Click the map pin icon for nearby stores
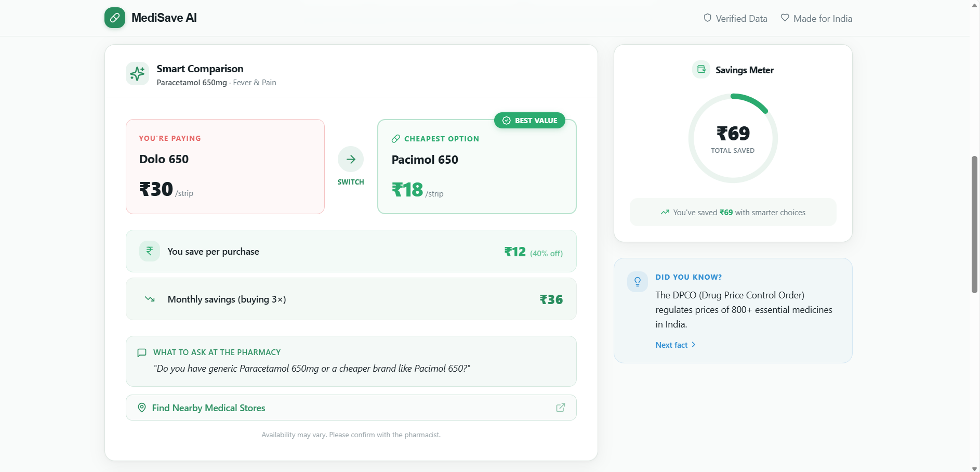Screen dimensions: 980x472 pyautogui.click(x=141, y=408)
